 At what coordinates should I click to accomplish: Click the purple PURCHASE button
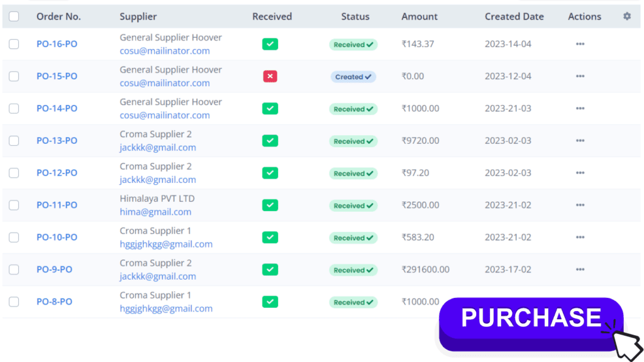(531, 324)
